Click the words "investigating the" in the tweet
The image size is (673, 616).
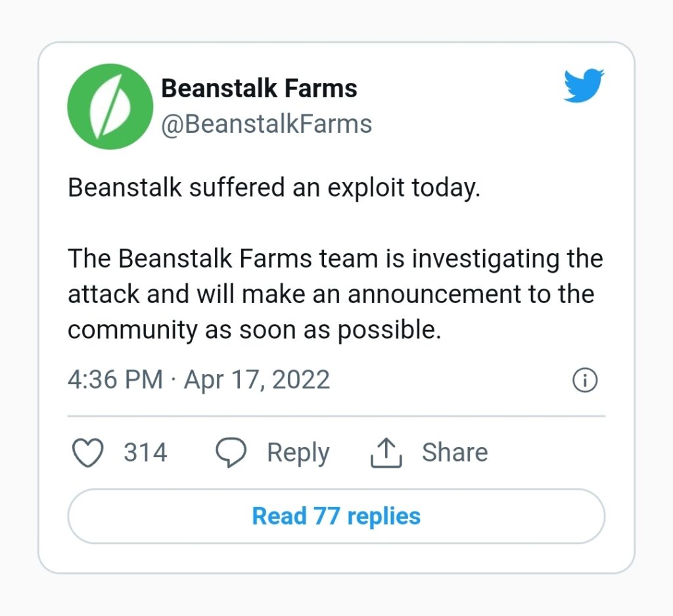(x=507, y=259)
